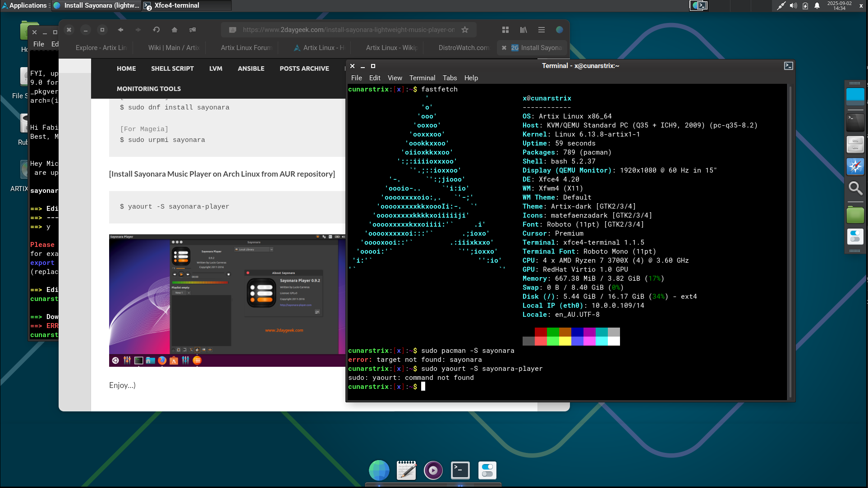Open the browser library icon
This screenshot has height=488, width=868.
(524, 30)
